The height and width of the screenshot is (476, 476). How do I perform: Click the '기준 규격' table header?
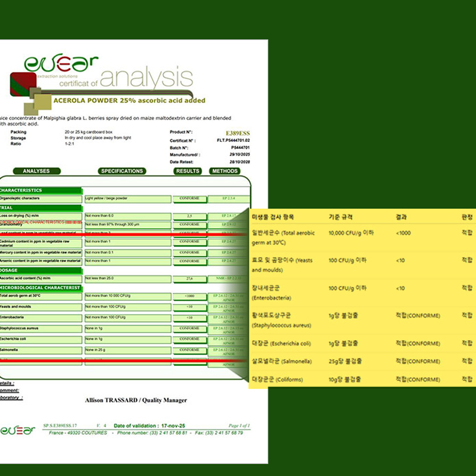click(x=341, y=217)
